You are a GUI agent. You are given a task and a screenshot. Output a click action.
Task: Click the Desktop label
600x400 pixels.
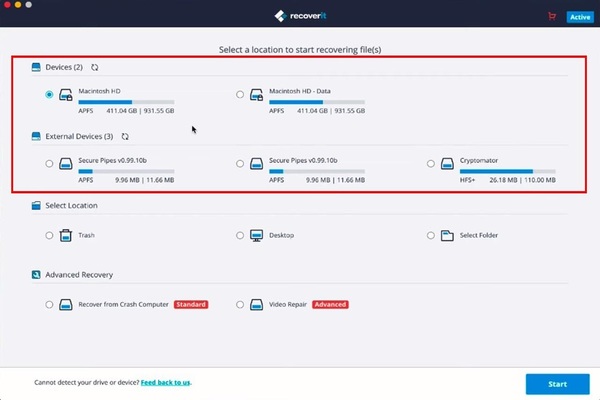pos(282,235)
